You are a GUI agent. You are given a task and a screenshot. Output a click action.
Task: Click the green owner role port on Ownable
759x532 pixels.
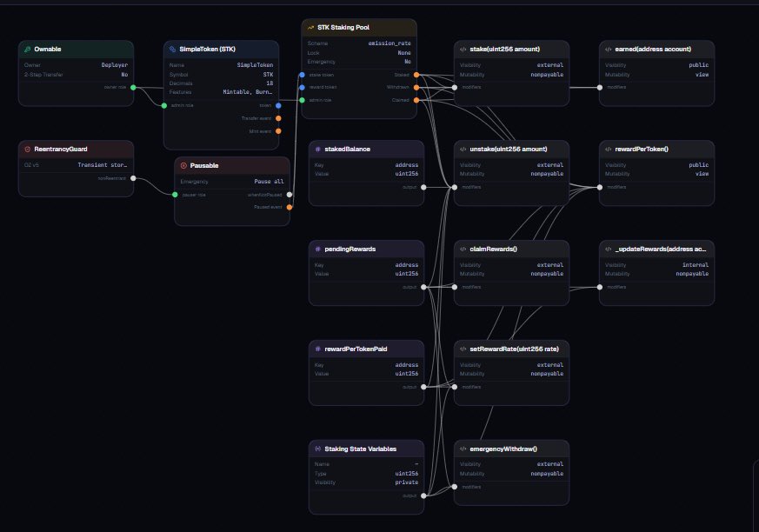pos(133,88)
